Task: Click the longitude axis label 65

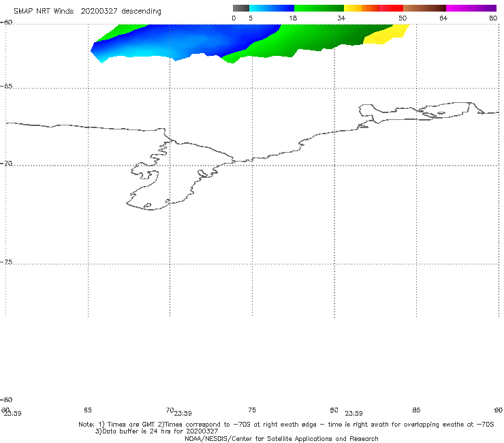Action: coord(88,410)
